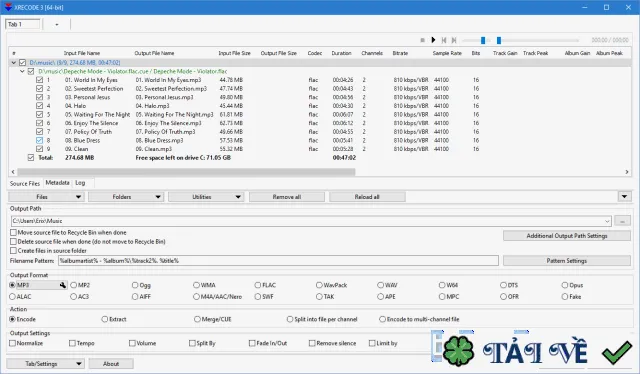Click Remove all button
This screenshot has height=374, width=640.
tap(287, 197)
